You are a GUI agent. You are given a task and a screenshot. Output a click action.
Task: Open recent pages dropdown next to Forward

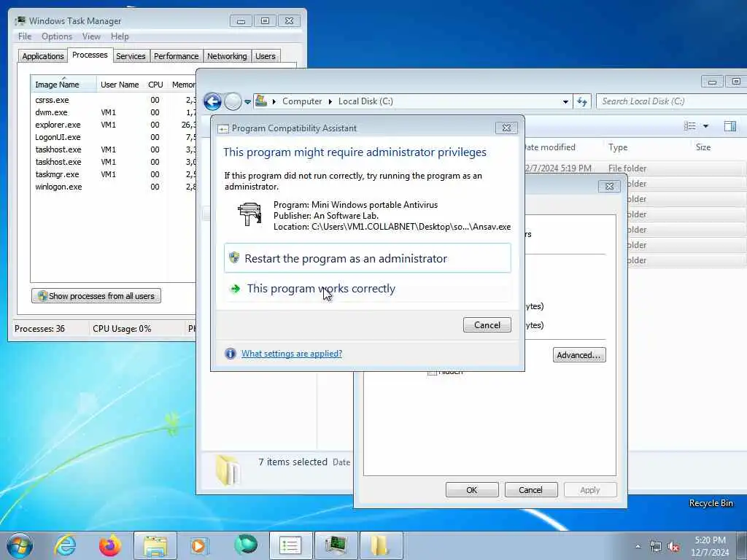248,101
